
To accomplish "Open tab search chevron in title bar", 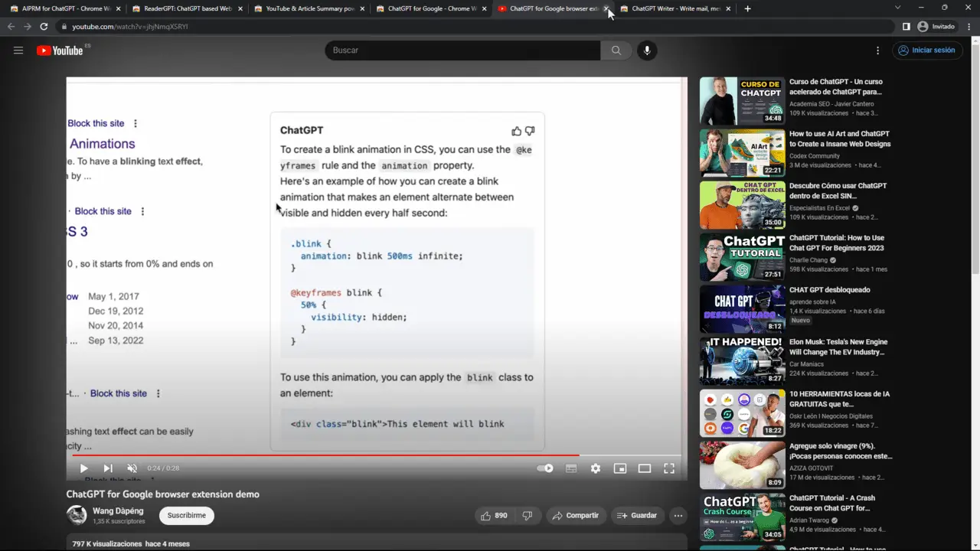I will [x=898, y=8].
